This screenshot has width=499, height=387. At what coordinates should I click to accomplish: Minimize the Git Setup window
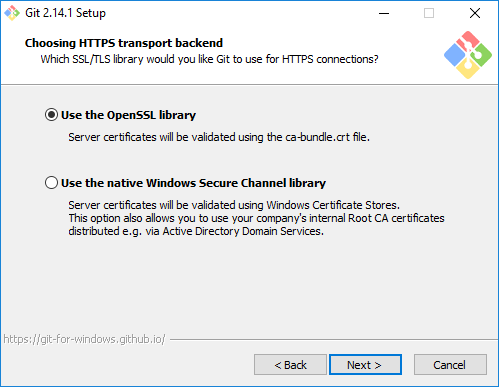[x=384, y=13]
